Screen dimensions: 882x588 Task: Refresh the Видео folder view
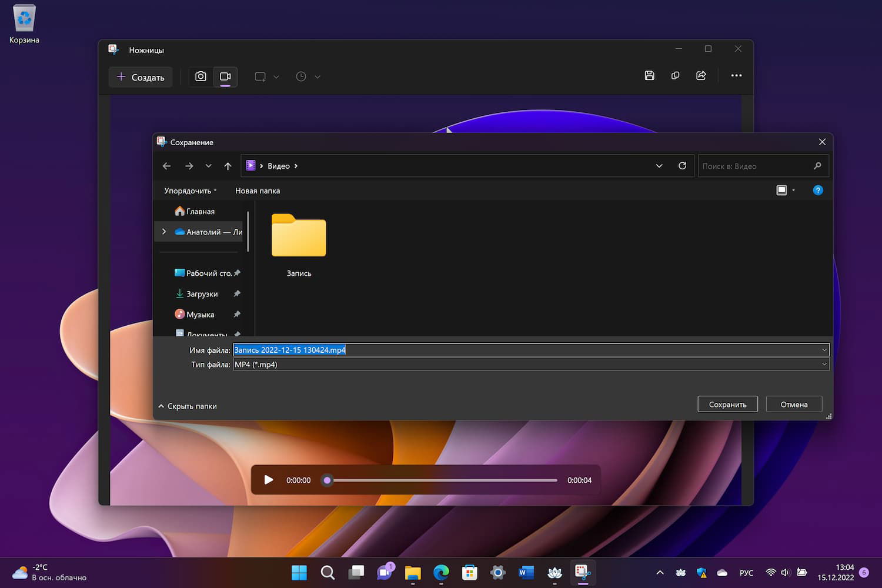pos(682,166)
